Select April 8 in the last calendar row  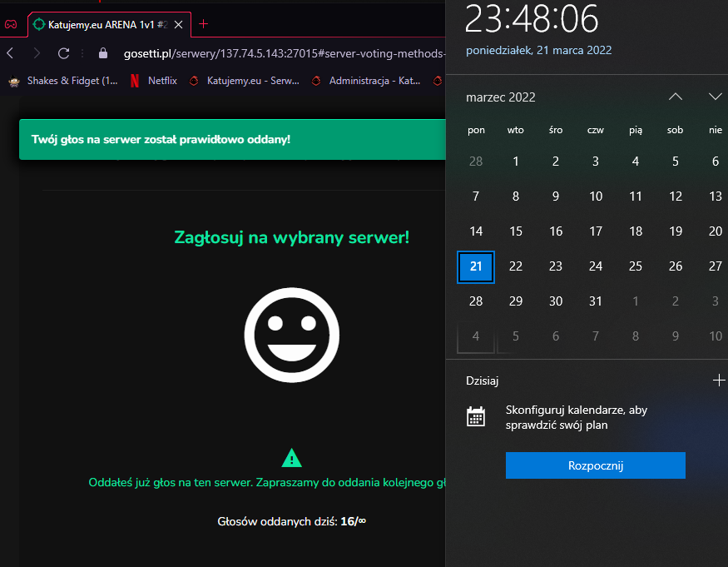point(636,336)
